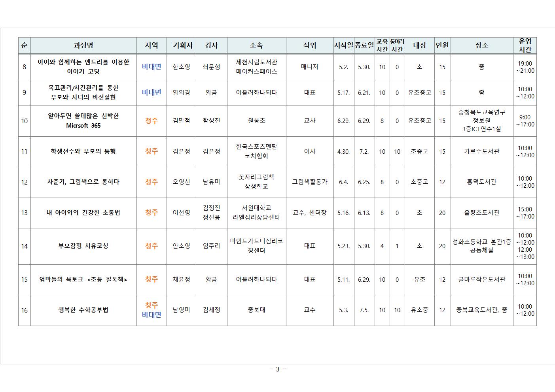The image size is (555, 392).
Task: Click operating time 15:00~17:00
Action: coord(525,213)
